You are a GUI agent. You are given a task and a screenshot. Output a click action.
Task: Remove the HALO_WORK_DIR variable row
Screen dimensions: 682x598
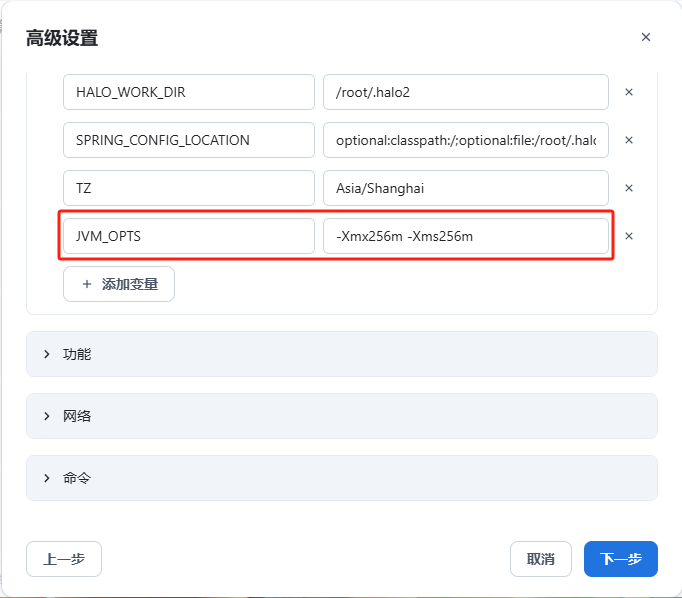(x=629, y=92)
